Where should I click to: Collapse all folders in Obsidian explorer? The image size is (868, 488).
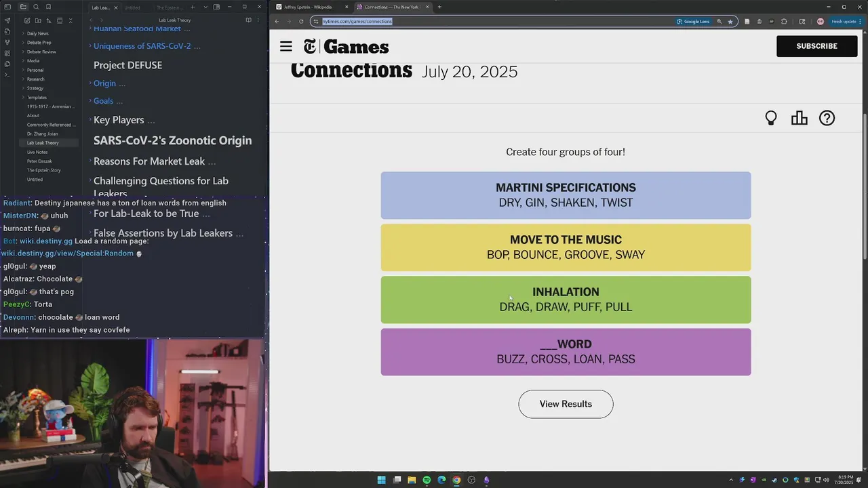pos(71,20)
